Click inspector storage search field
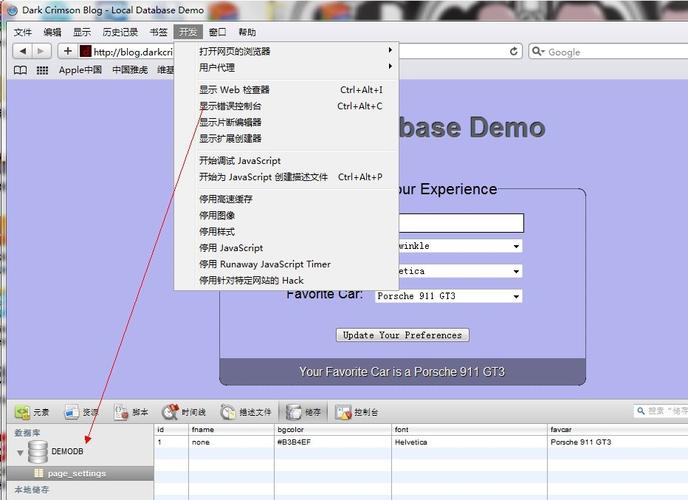Viewport: 688px width, 500px height. 663,411
